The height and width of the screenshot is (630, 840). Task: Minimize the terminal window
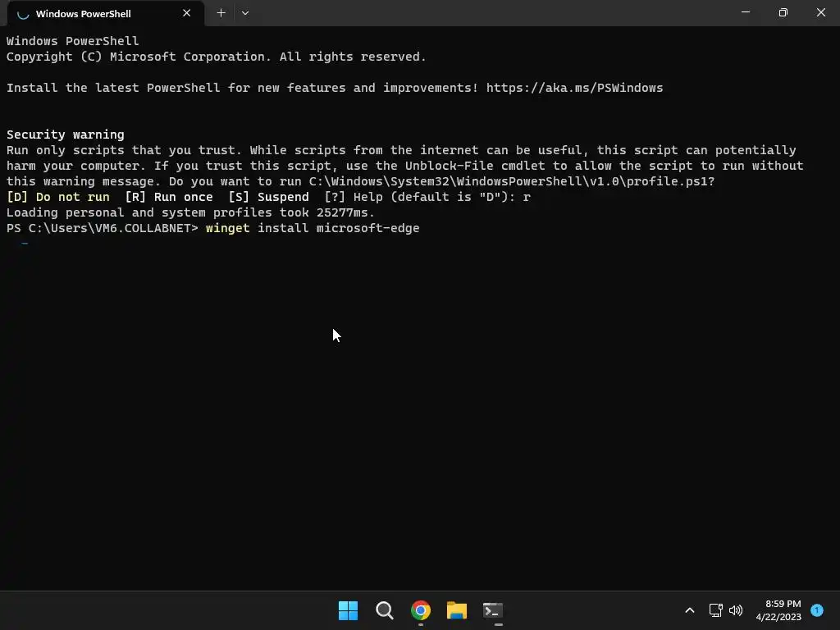pyautogui.click(x=745, y=12)
